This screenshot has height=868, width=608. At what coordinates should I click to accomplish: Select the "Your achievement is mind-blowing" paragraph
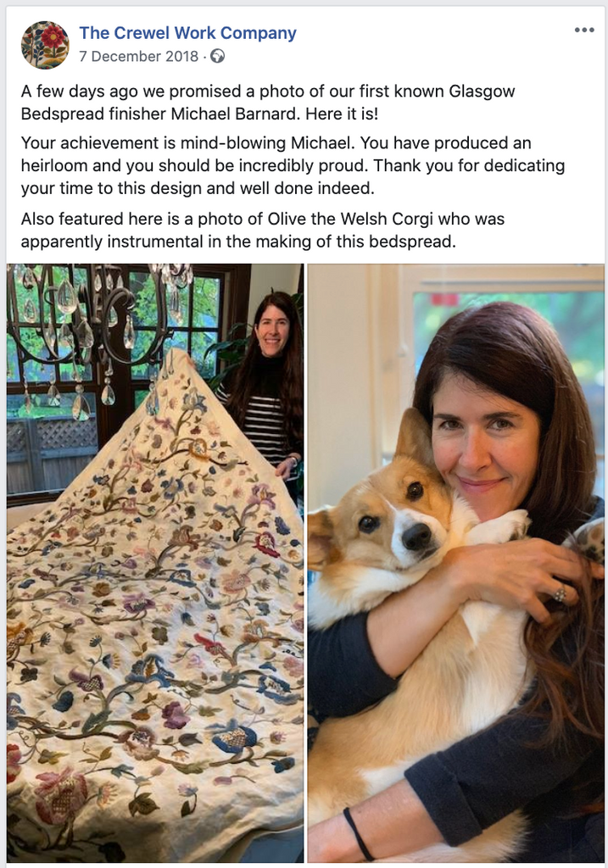coord(293,165)
